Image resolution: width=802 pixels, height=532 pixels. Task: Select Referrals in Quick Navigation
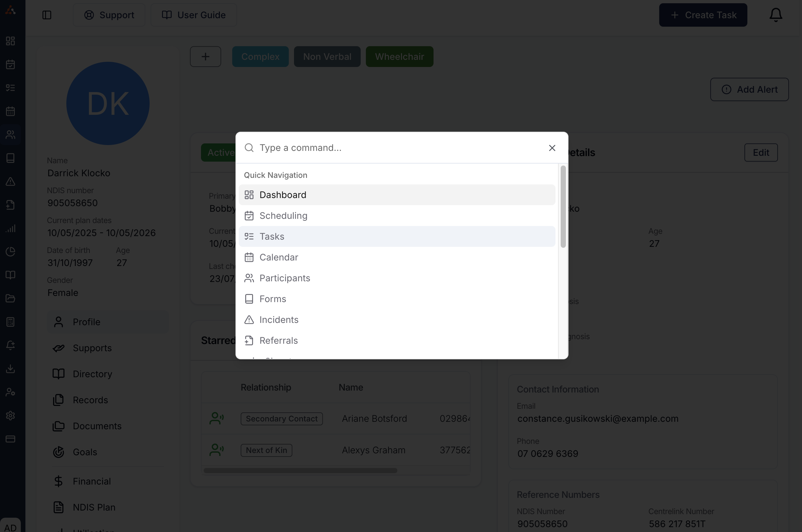[x=397, y=341]
